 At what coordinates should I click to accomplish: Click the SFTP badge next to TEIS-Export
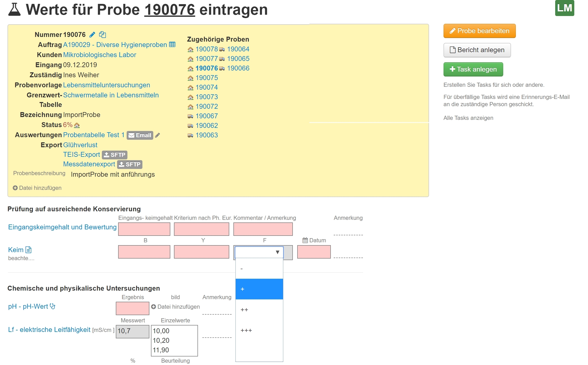(114, 155)
